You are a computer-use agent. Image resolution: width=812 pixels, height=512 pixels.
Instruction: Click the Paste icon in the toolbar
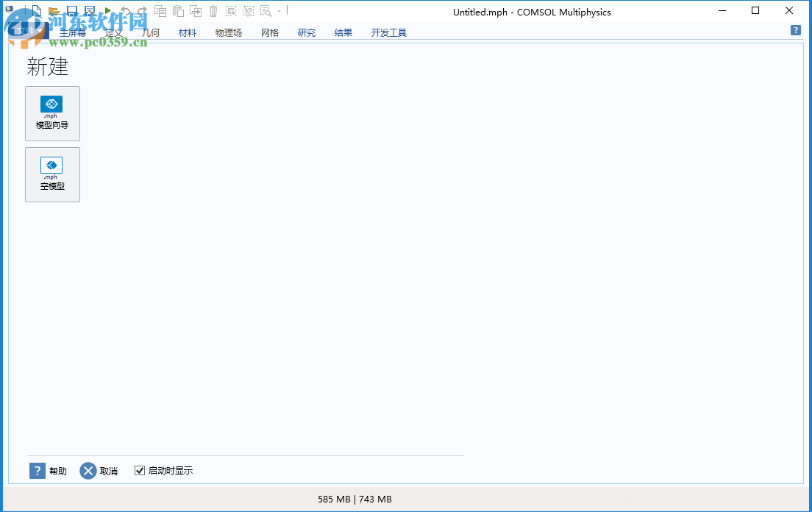coord(178,11)
